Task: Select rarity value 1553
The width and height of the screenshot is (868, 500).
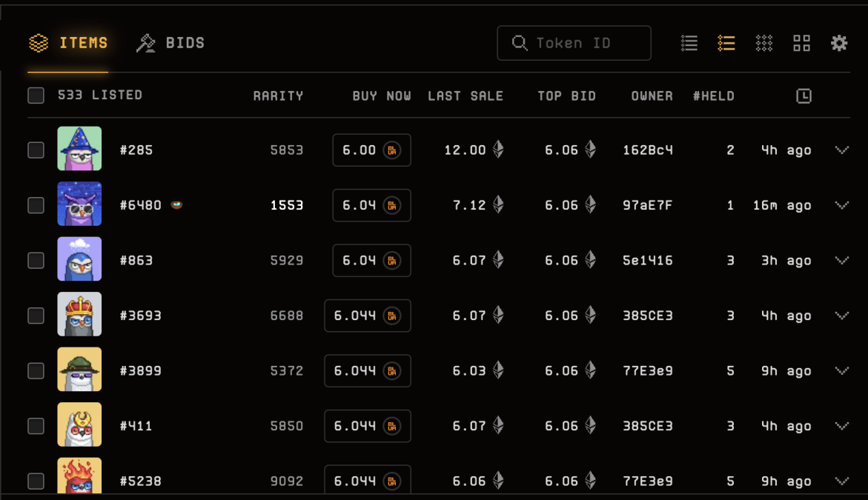Action: pos(287,205)
